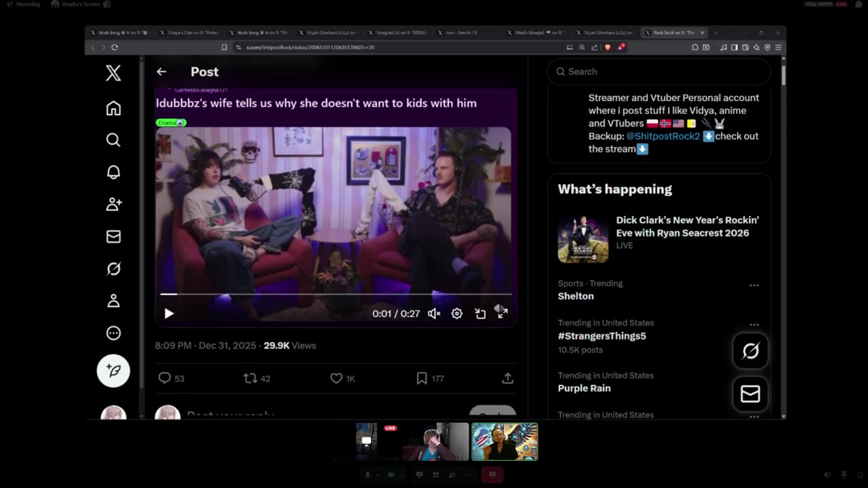Switch to first Niyak Ghorbani tab

(x=328, y=33)
